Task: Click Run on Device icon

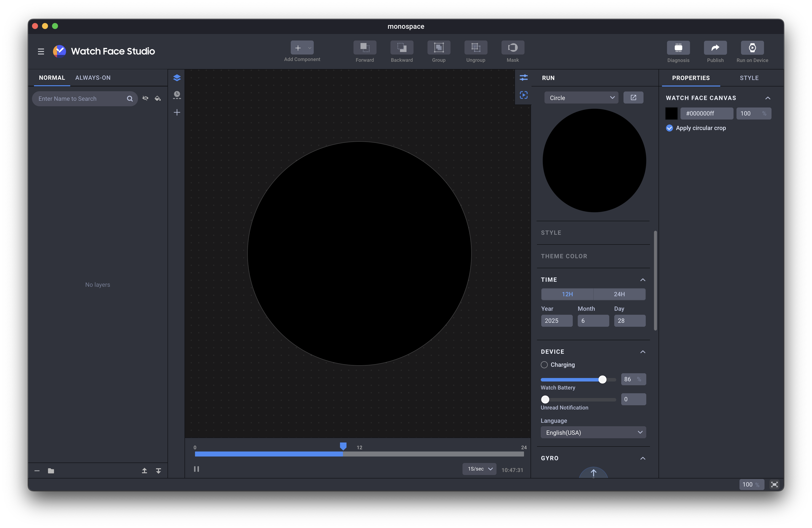Action: pyautogui.click(x=752, y=48)
